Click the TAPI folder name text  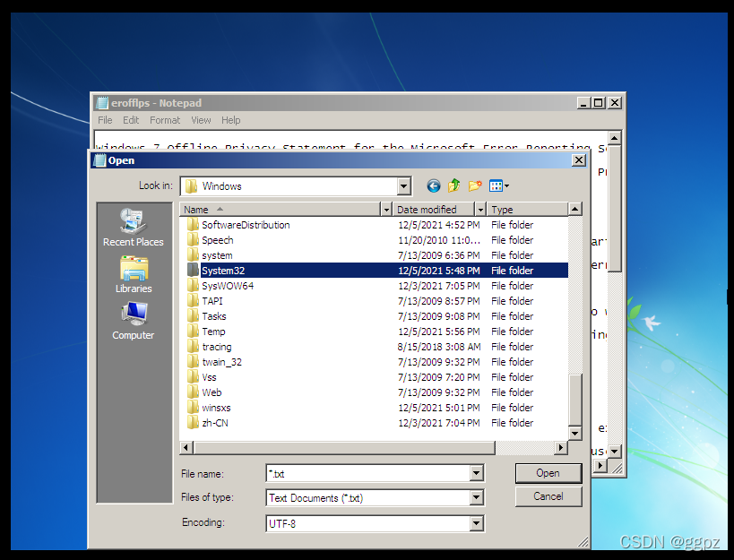click(212, 301)
